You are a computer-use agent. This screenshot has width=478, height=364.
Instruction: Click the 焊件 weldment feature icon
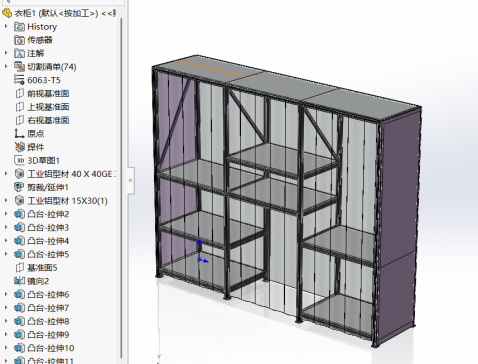(19, 147)
